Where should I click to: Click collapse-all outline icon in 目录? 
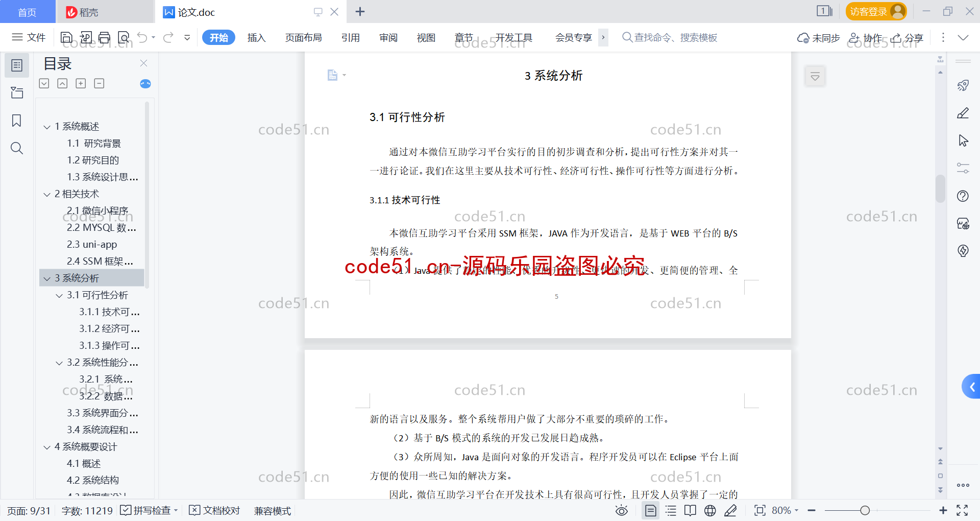tap(62, 83)
